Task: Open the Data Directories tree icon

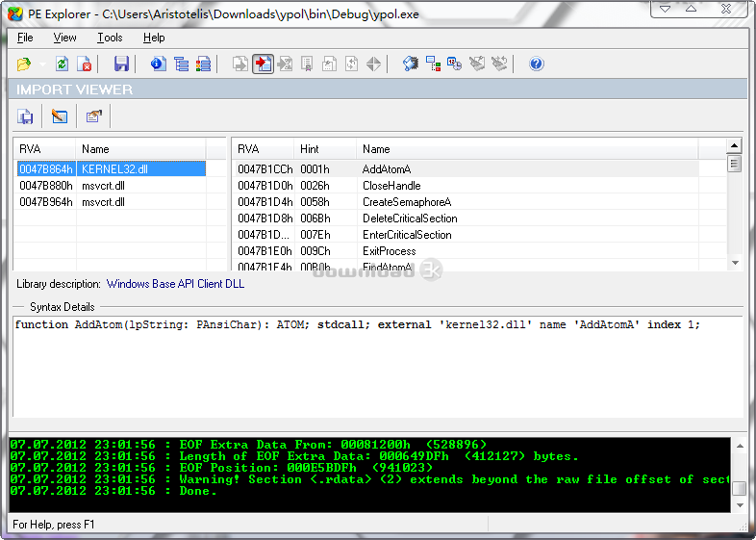Action: tap(181, 64)
